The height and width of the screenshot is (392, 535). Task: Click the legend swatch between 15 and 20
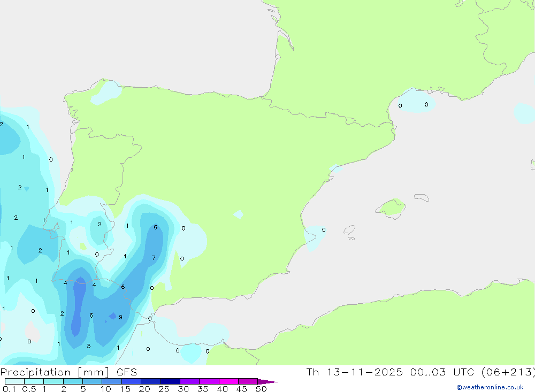[x=131, y=381]
